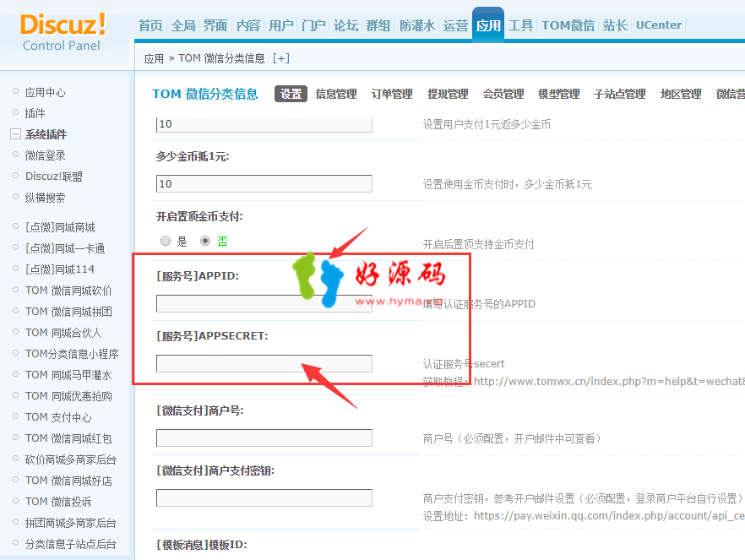Image resolution: width=745 pixels, height=560 pixels.
Task: Open TOM 微信同城砍价 plugin
Action: pyautogui.click(x=69, y=291)
